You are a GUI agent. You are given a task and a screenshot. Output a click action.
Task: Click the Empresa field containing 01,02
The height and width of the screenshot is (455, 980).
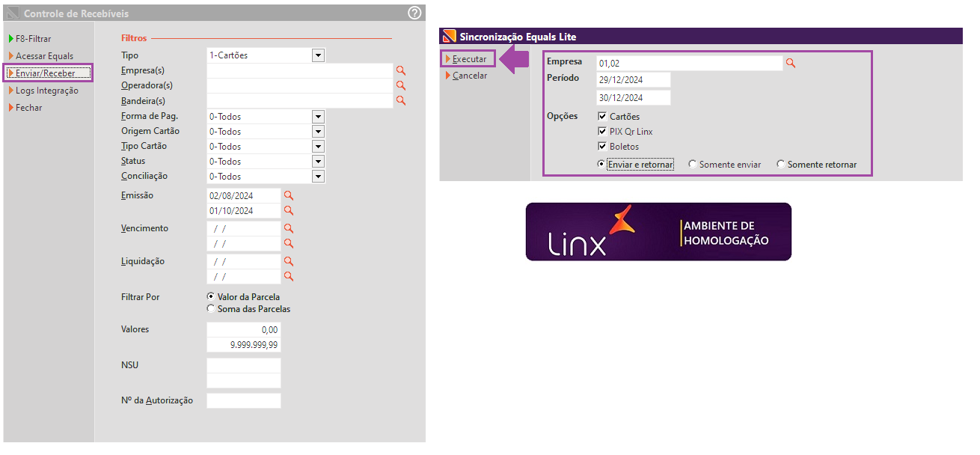point(689,64)
